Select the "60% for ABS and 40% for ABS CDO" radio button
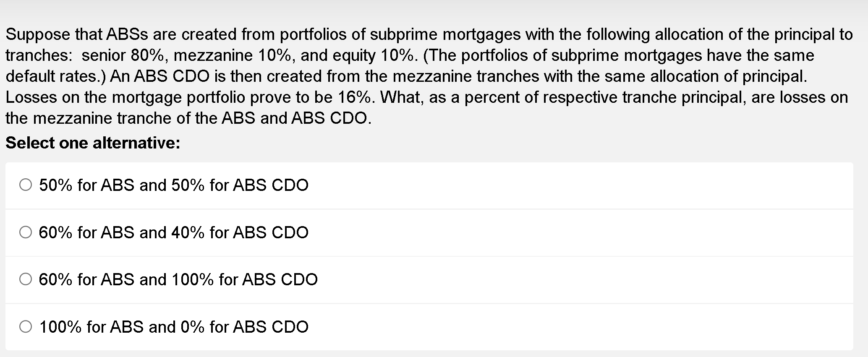The width and height of the screenshot is (868, 357). pos(25,232)
